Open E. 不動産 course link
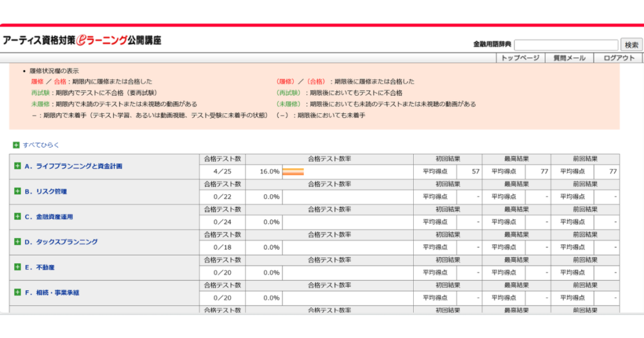 click(40, 267)
